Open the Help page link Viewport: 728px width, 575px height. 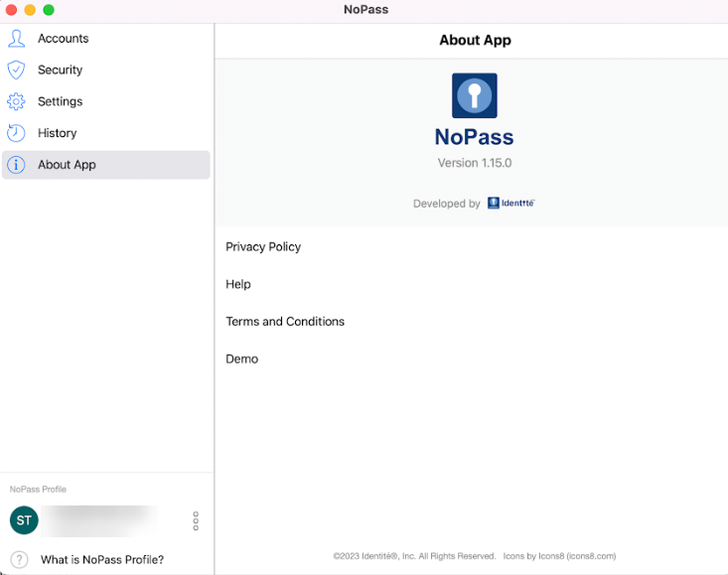238,284
